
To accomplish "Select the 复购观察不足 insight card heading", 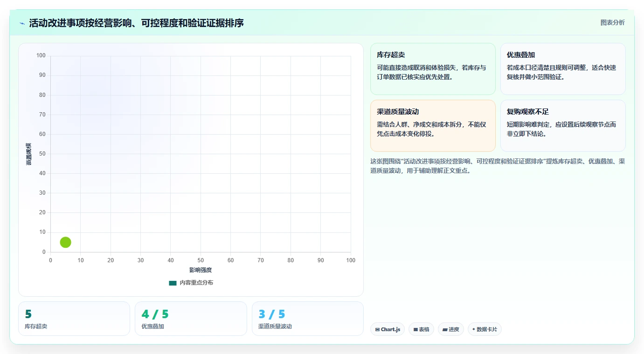I will pyautogui.click(x=528, y=112).
